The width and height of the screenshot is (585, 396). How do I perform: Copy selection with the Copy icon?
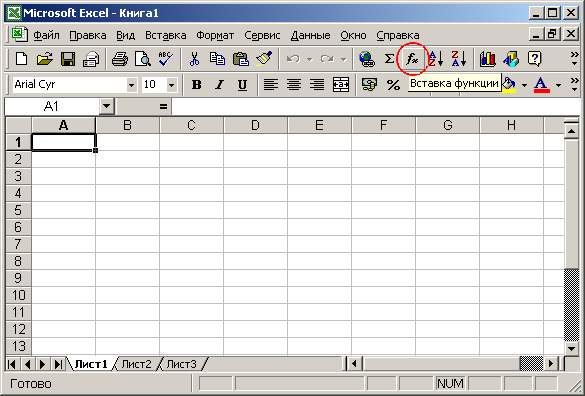tap(218, 59)
